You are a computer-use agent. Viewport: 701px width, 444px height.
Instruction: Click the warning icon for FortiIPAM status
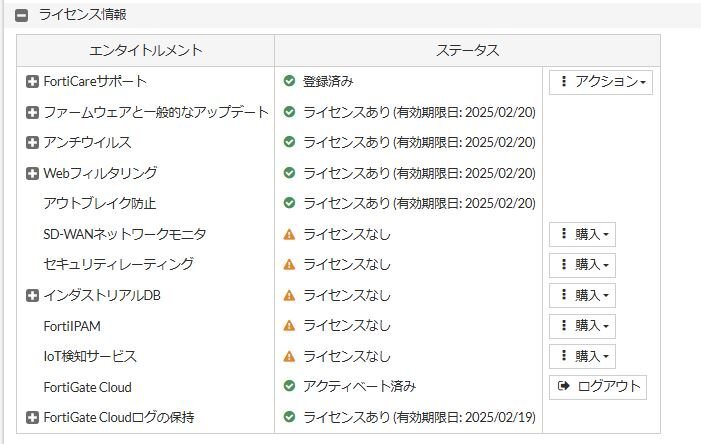(x=289, y=326)
